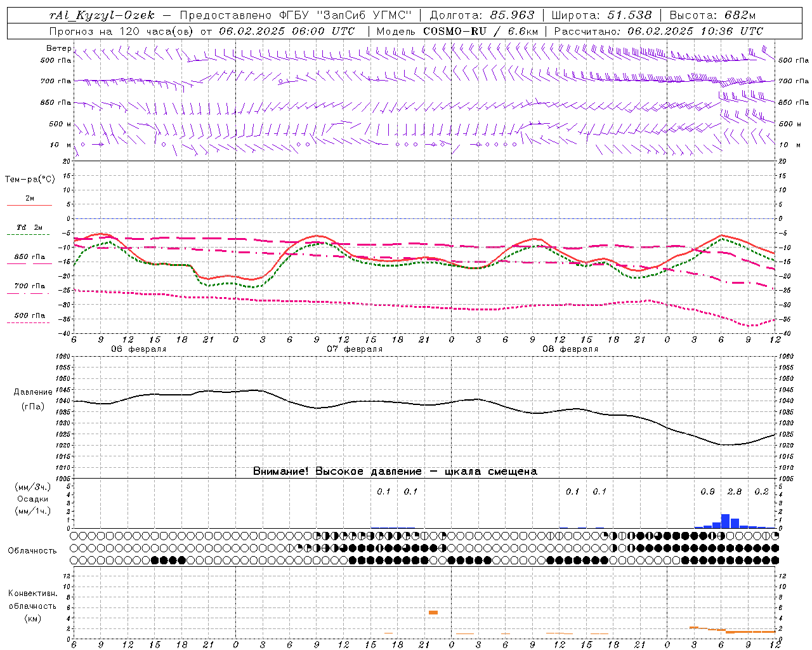Click the latitude value 51.538
Image resolution: width=812 pixels, height=650 pixels.
[x=629, y=15]
